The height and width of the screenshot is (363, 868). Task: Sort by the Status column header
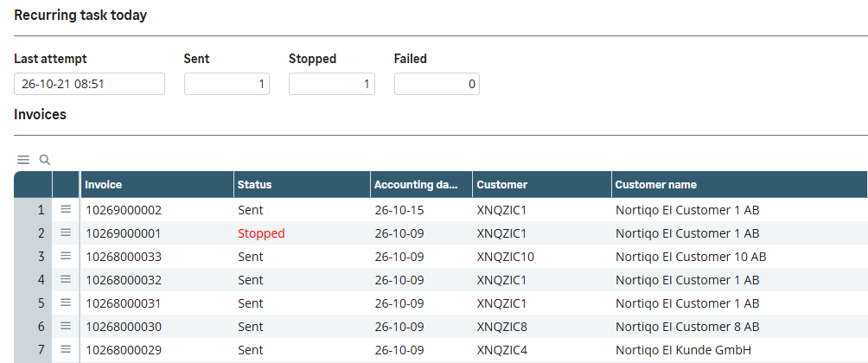point(302,184)
